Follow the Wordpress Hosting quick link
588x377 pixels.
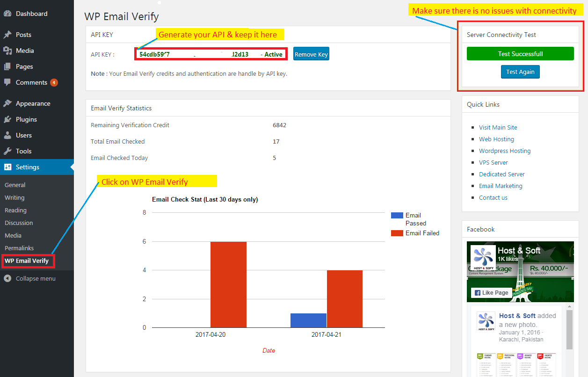(505, 151)
